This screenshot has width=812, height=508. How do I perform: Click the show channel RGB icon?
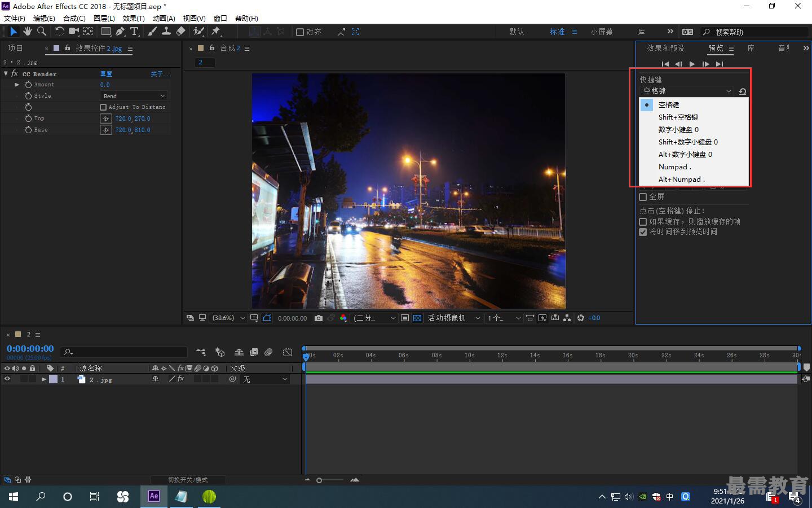coord(343,318)
